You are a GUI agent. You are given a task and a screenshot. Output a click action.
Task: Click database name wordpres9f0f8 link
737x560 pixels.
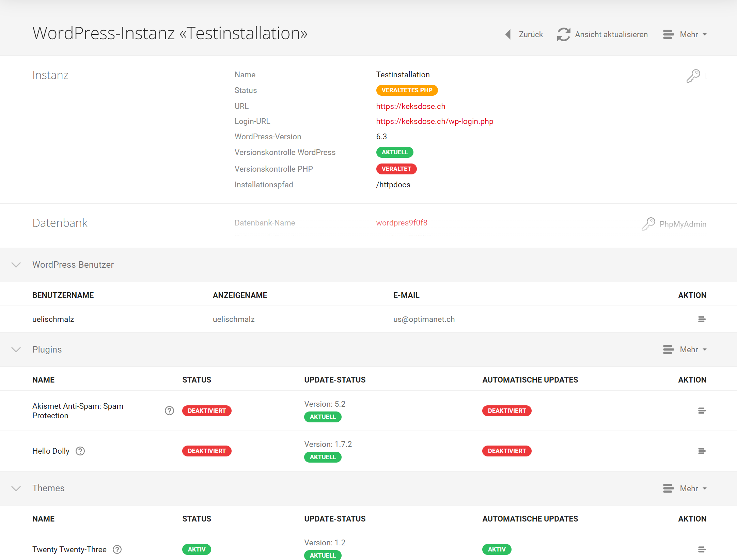[x=402, y=223]
